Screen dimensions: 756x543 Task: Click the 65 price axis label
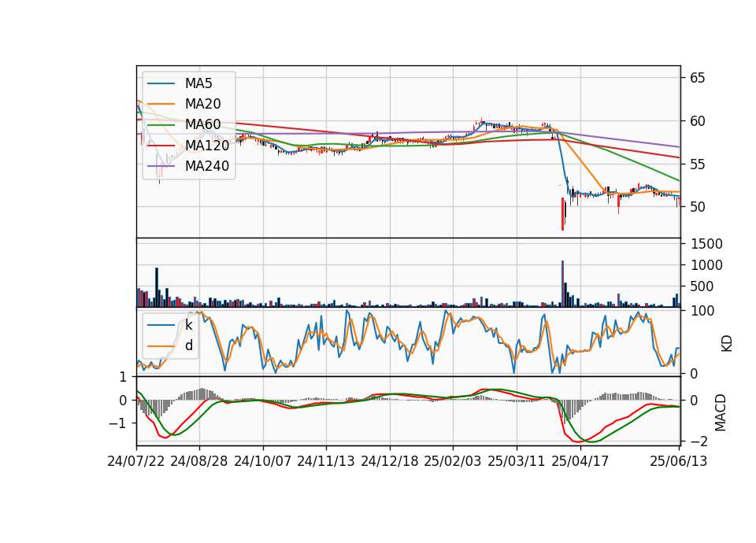pos(697,78)
